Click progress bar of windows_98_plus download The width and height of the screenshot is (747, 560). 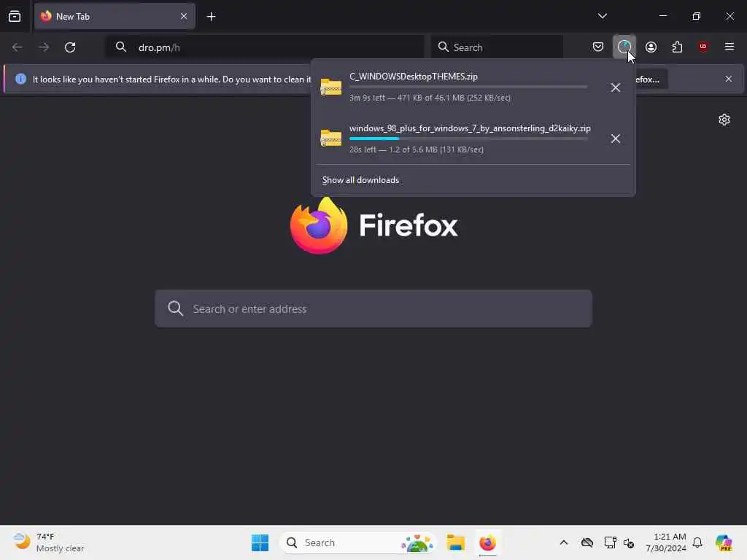(x=469, y=139)
